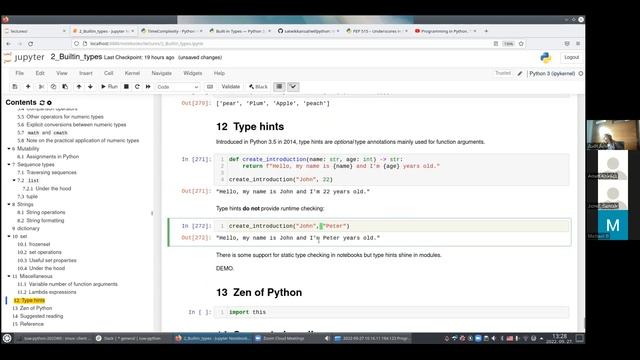Open a new browser tab plus button

pyautogui.click(x=486, y=31)
